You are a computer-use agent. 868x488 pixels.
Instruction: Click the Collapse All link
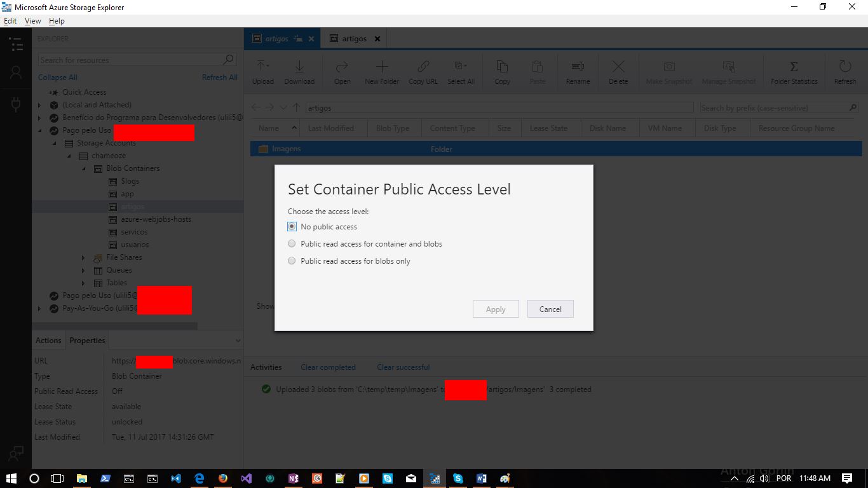(x=57, y=78)
